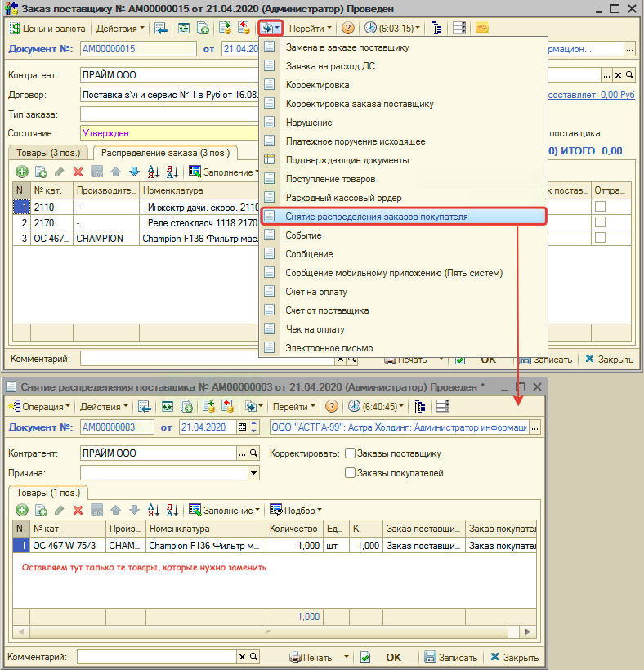Click Комментарий input field in bottom window
This screenshot has width=644, height=670.
pyautogui.click(x=157, y=657)
